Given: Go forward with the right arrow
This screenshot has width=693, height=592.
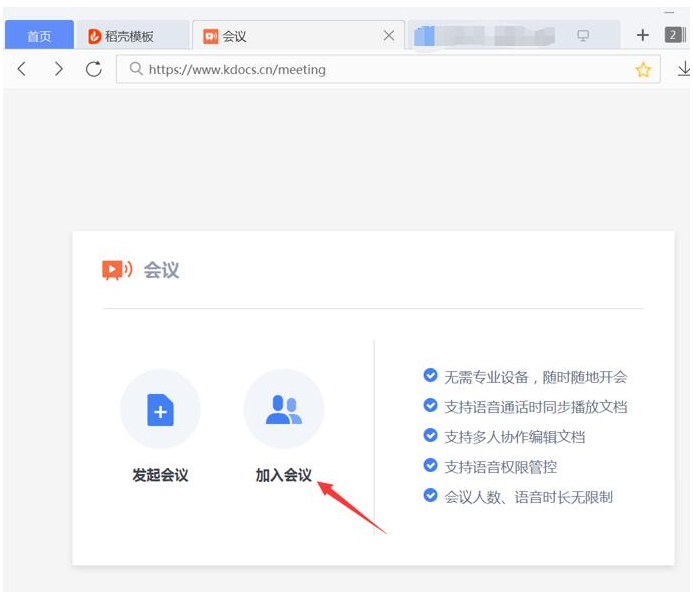Looking at the screenshot, I should (x=58, y=69).
